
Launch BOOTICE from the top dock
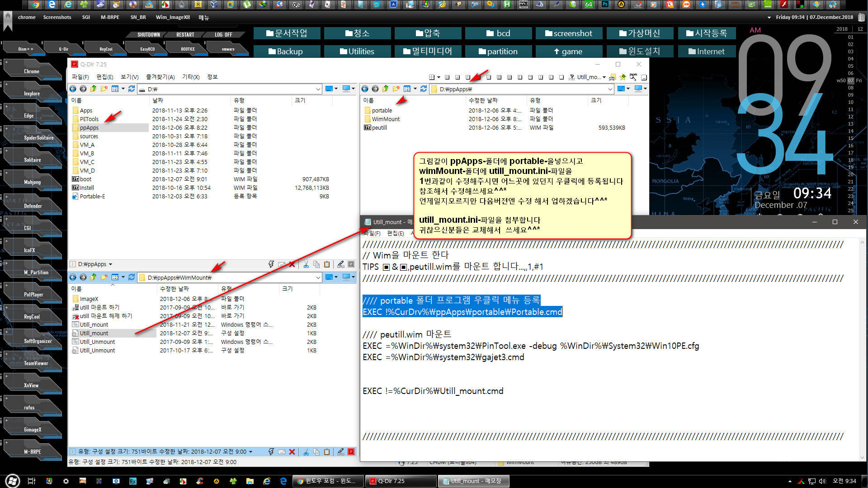[188, 49]
